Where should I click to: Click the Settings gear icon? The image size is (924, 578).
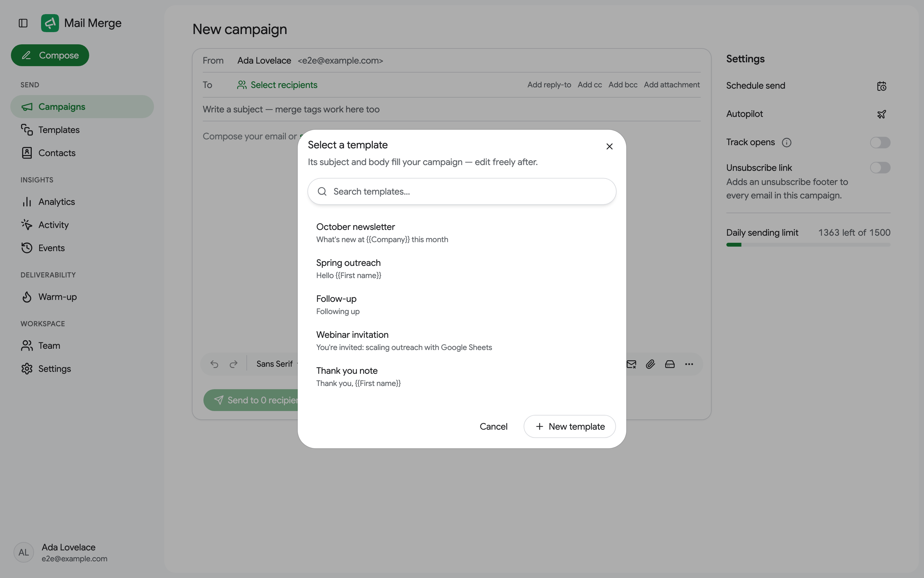point(27,369)
